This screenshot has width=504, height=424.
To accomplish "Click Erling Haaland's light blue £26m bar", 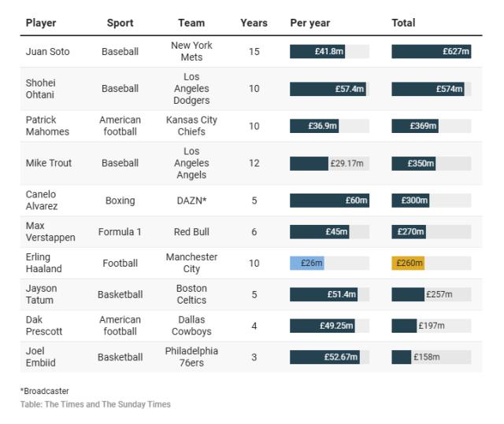I will click(x=307, y=263).
